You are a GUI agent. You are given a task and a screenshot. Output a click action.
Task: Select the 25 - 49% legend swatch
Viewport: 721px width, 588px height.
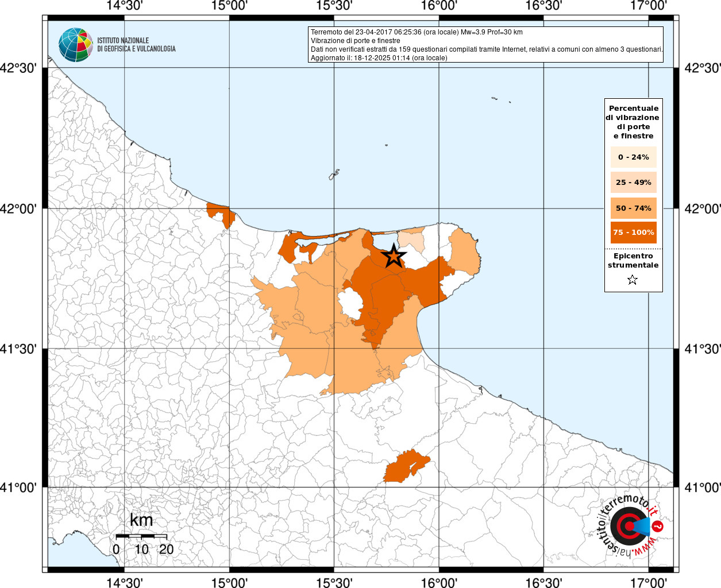tap(633, 183)
